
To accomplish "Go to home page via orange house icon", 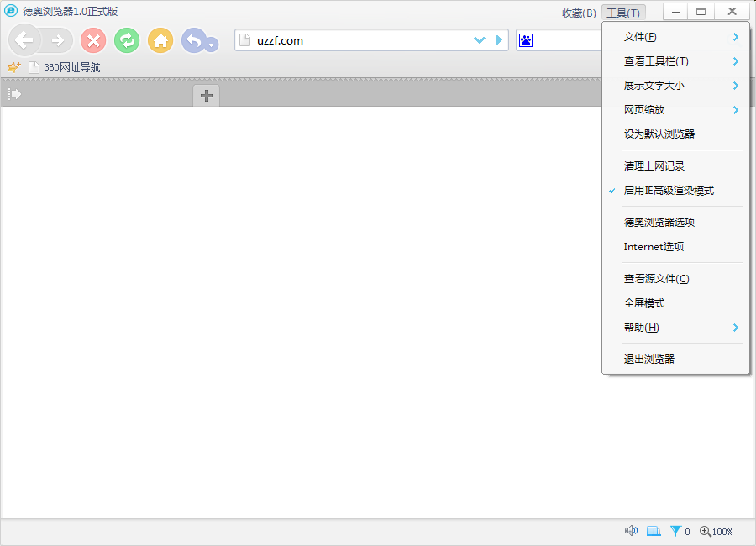I will 160,40.
